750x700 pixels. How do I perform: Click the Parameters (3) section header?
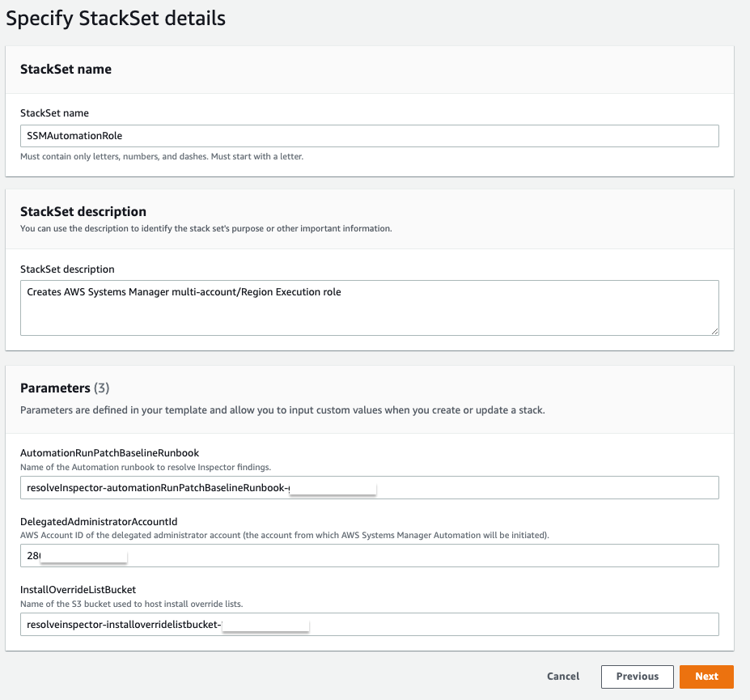tap(57, 388)
